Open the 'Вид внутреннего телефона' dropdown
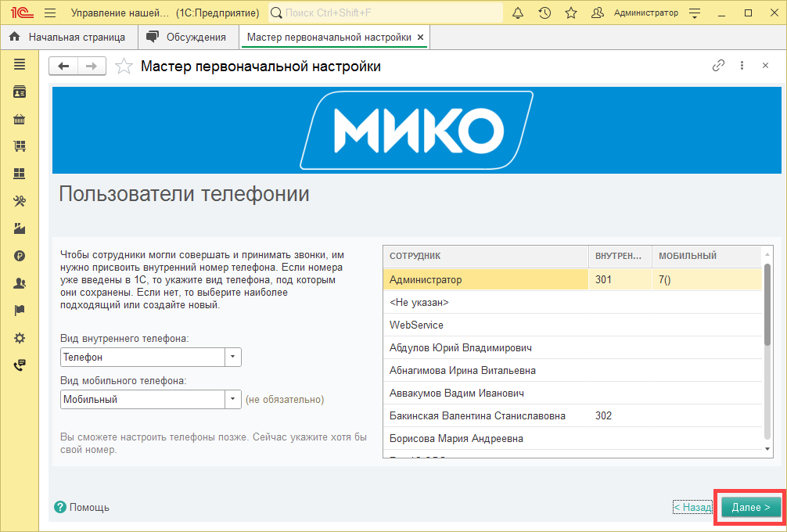The width and height of the screenshot is (787, 532). [x=233, y=356]
